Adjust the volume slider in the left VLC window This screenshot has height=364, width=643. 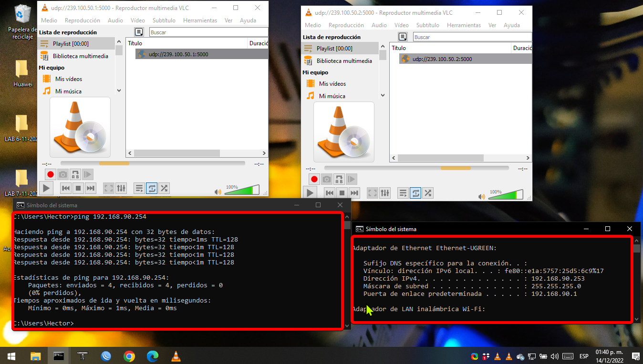point(241,190)
